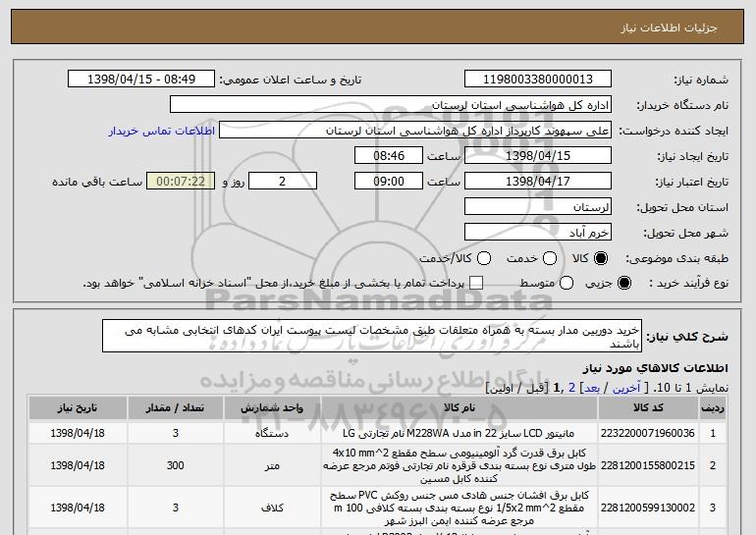The height and width of the screenshot is (535, 756).
Task: Click the quantity 300 cell
Action: [x=175, y=465]
